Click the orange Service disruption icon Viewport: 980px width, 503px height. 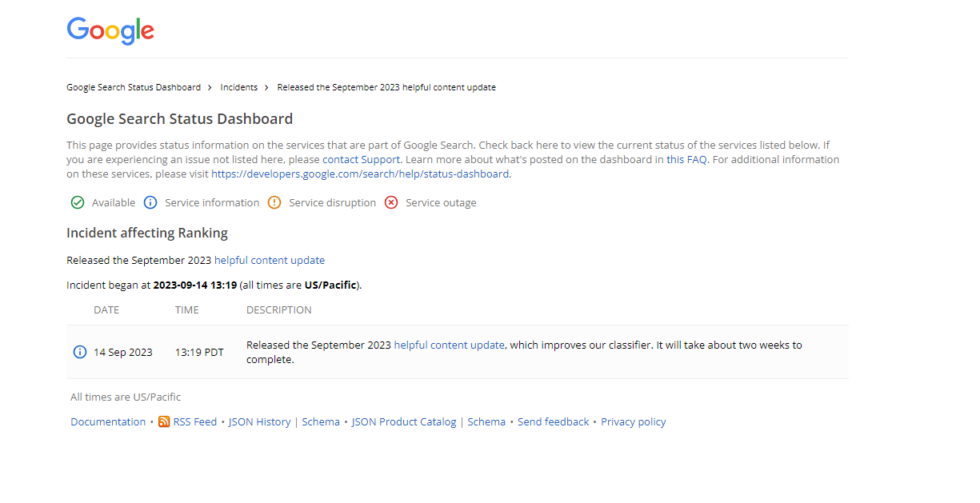coord(274,202)
